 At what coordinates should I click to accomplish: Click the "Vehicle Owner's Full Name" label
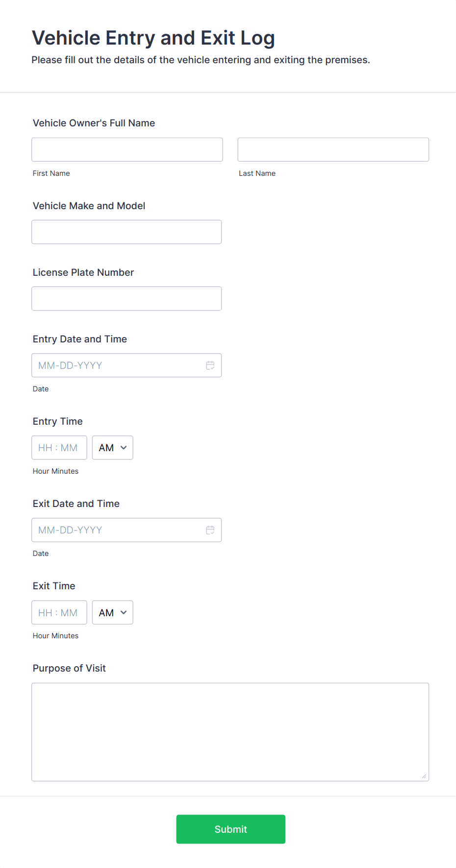(x=94, y=123)
